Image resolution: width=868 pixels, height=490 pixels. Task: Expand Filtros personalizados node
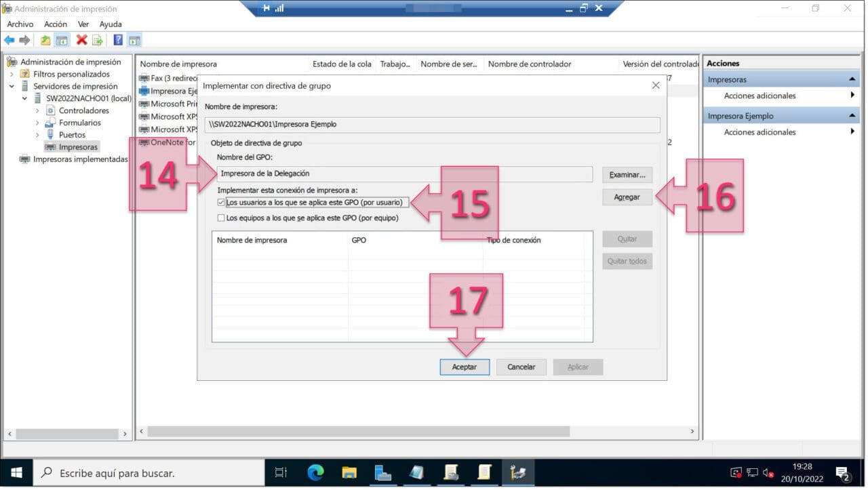12,74
